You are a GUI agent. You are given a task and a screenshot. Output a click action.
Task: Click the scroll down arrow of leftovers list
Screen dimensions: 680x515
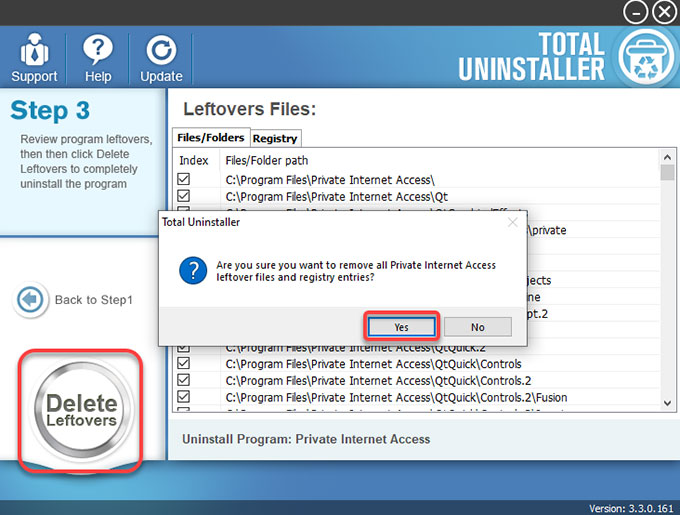(667, 403)
